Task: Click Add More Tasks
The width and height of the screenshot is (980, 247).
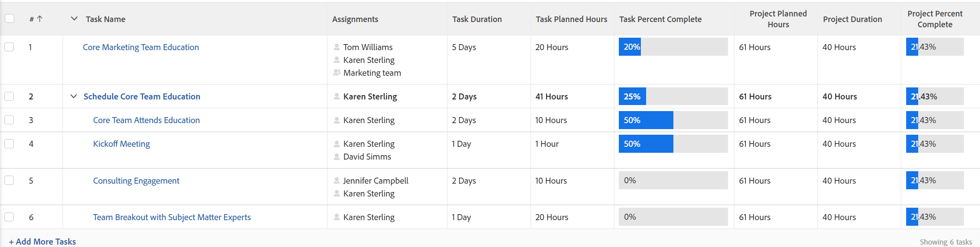Action: click(x=43, y=241)
